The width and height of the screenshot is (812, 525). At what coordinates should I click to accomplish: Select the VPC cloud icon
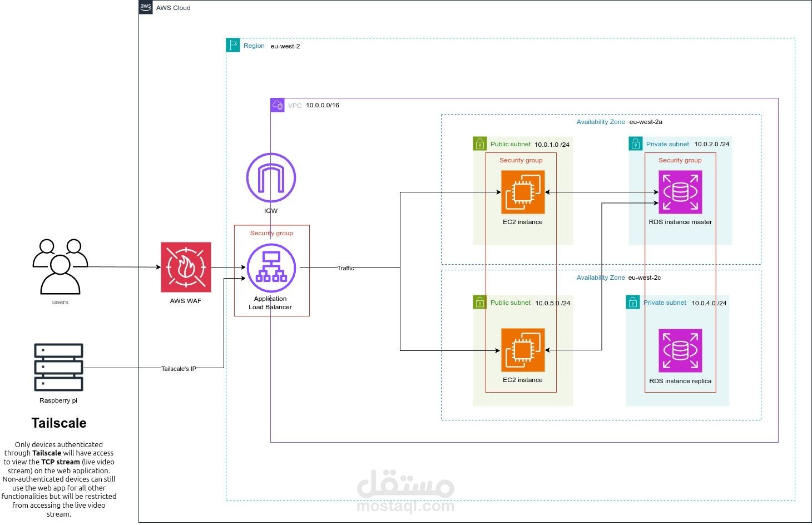coord(278,105)
